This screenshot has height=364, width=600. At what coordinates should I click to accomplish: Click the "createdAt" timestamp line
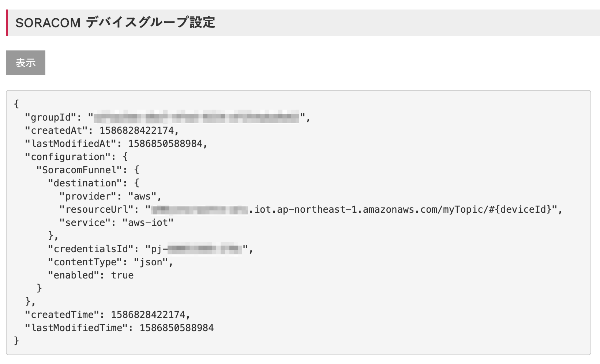click(102, 130)
